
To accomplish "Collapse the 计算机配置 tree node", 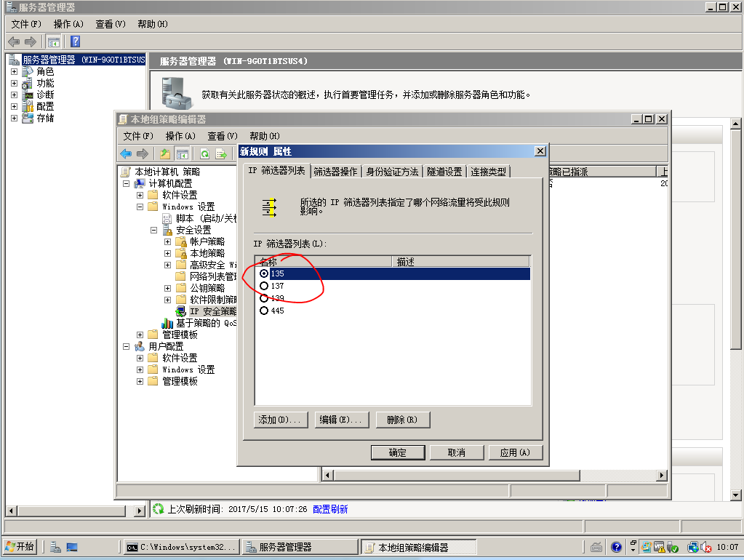I will point(126,183).
